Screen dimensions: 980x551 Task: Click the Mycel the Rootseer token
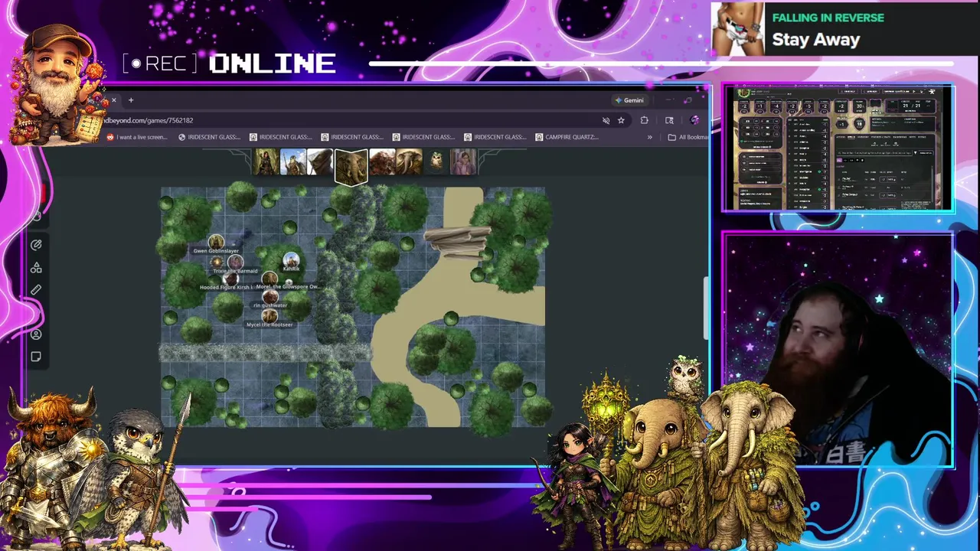pyautogui.click(x=269, y=316)
